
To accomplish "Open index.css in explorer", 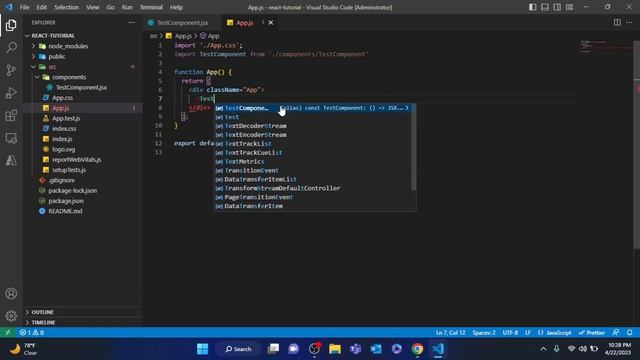I will pyautogui.click(x=83, y=129).
